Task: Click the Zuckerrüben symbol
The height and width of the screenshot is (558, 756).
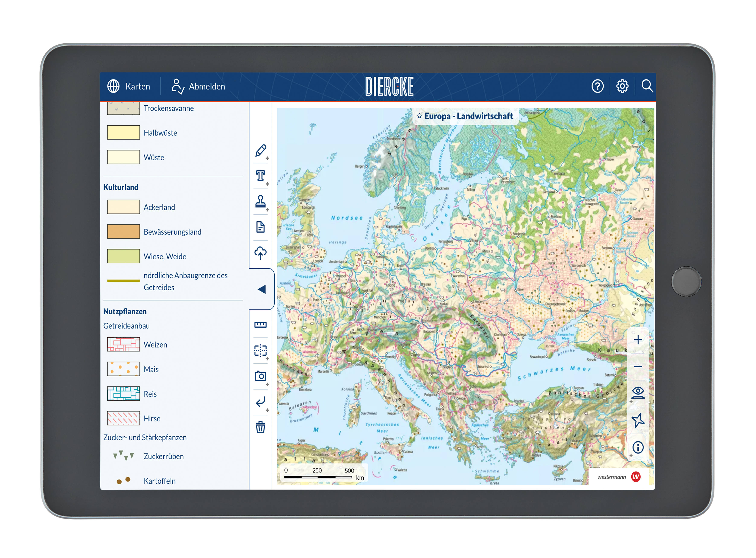Action: [x=123, y=456]
